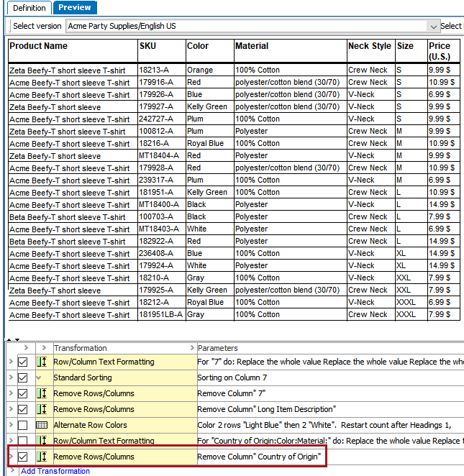Image resolution: width=464 pixels, height=476 pixels.
Task: Enable the Alternate Row Colors checkbox
Action: pyautogui.click(x=23, y=426)
